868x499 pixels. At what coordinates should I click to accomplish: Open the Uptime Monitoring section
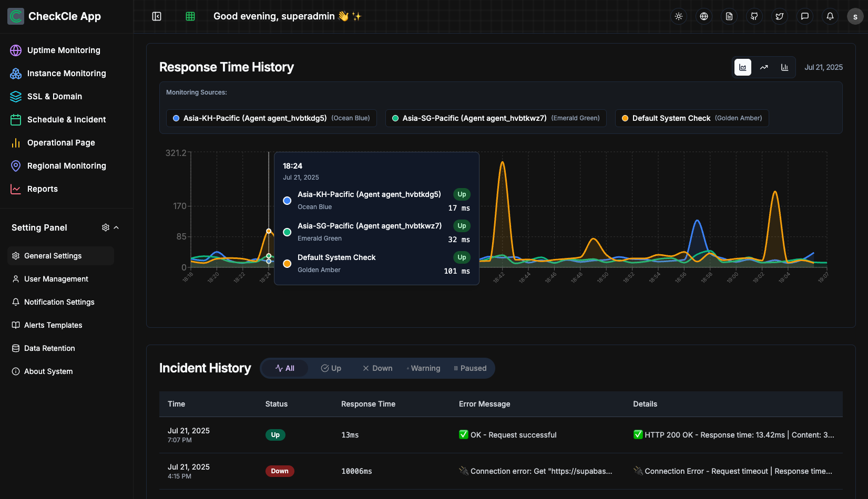click(x=63, y=50)
